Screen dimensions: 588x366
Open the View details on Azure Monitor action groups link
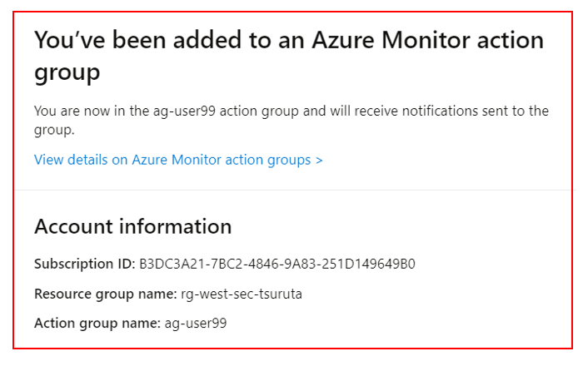coord(178,161)
